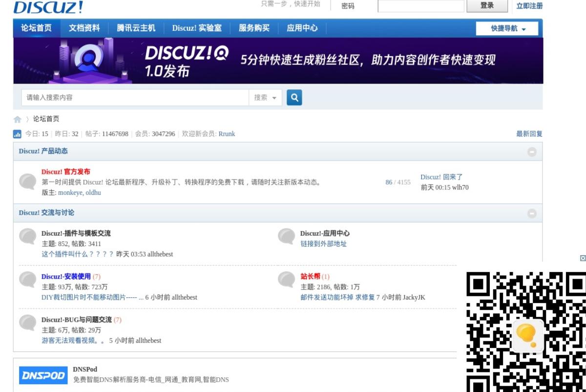
Task: Click in the 请输入搜索内容 search field
Action: click(135, 98)
